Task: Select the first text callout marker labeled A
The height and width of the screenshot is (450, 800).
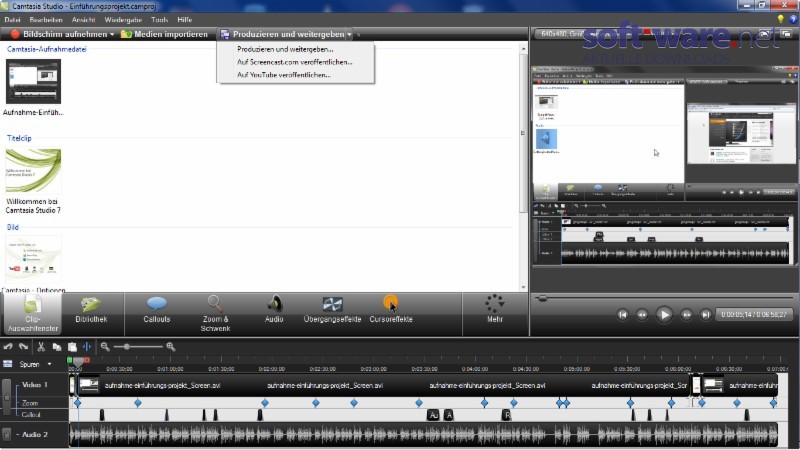Action: tap(433, 415)
